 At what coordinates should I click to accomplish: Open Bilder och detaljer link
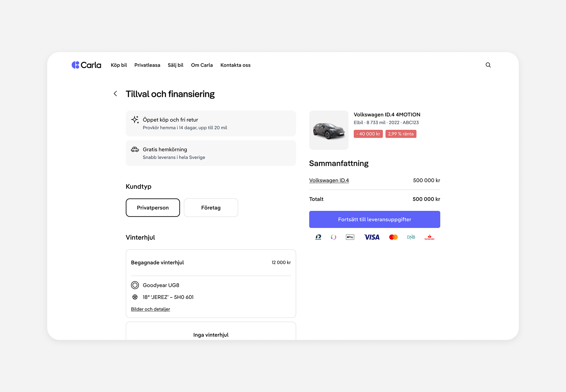click(150, 309)
